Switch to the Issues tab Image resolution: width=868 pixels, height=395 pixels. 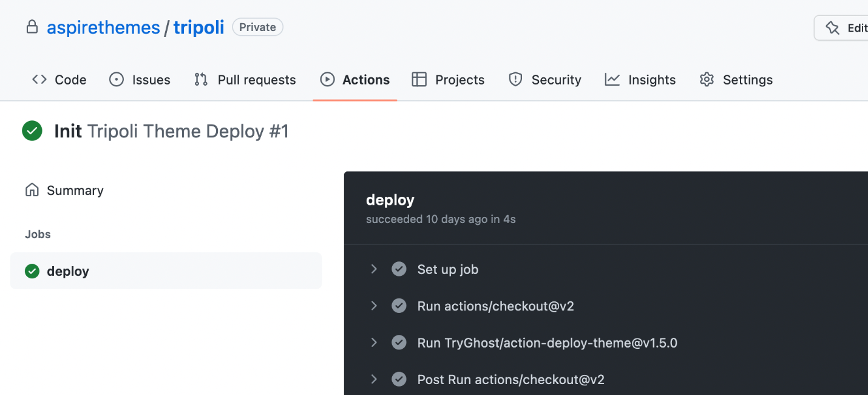(140, 80)
